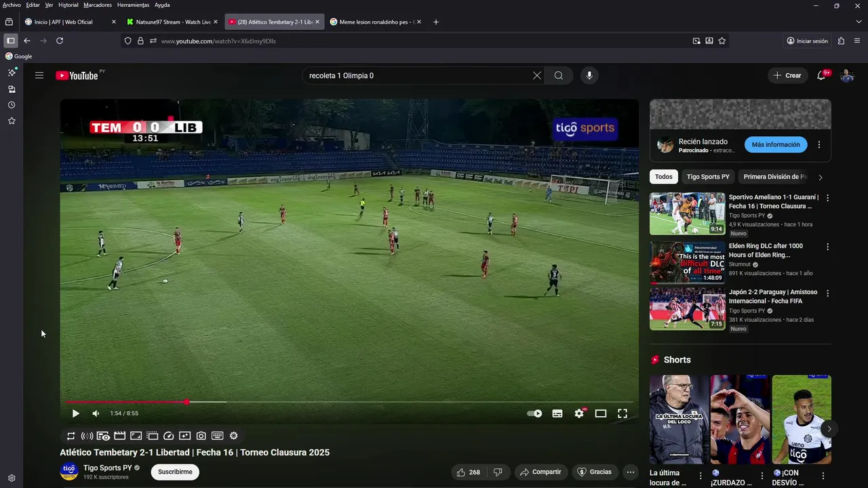Bookmark this page with the star

[722, 41]
